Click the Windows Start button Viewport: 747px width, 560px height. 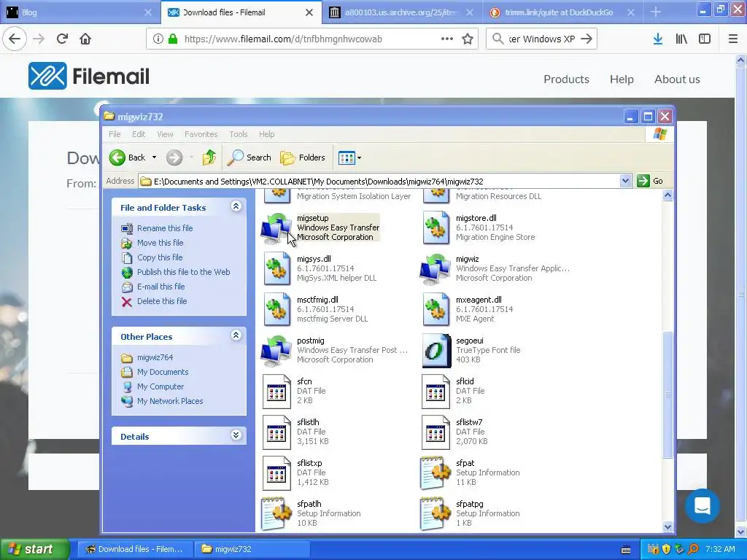[34, 549]
